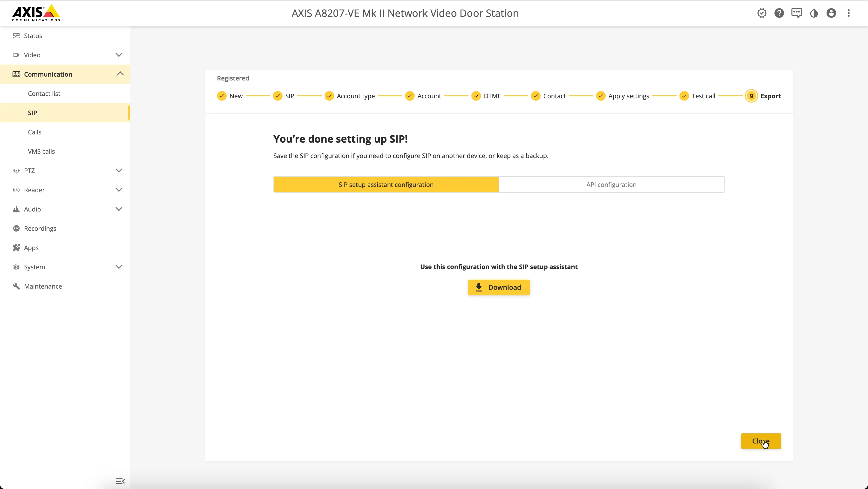
Task: Select the SIP setup assistant configuration tab
Action: tap(386, 185)
